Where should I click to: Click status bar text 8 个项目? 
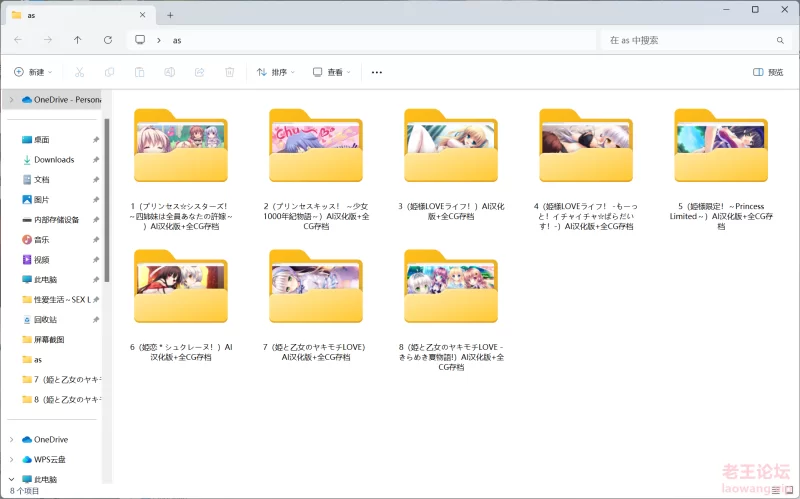point(24,491)
